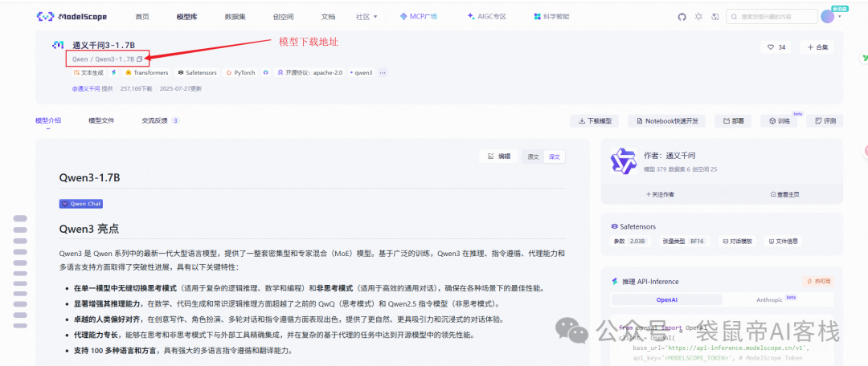Click the language switch icon in header

click(x=715, y=17)
